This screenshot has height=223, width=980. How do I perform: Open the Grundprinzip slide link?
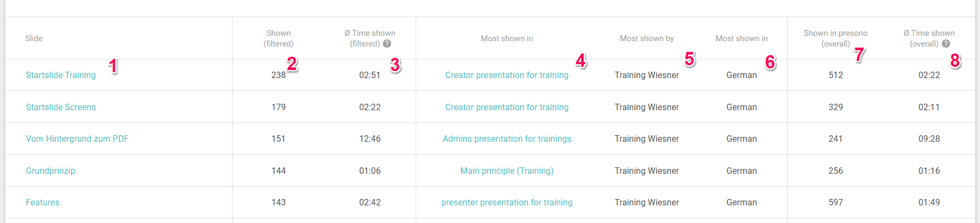(50, 171)
